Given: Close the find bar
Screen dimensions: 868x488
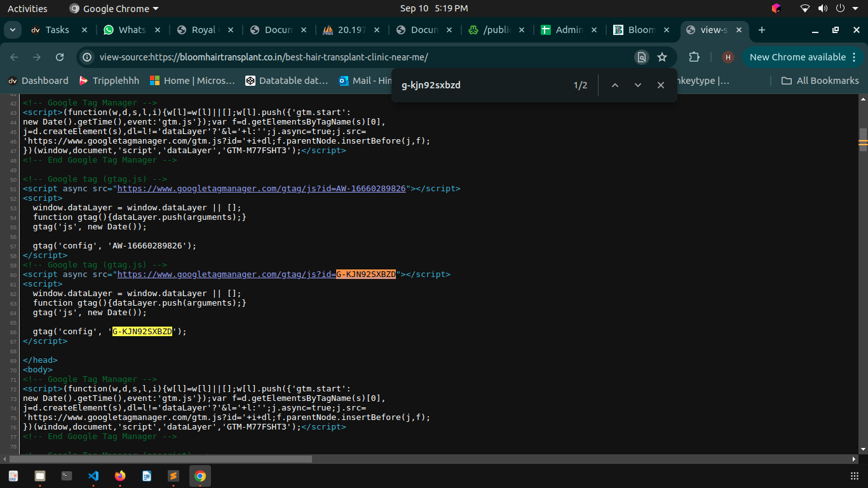Looking at the screenshot, I should click(x=661, y=85).
